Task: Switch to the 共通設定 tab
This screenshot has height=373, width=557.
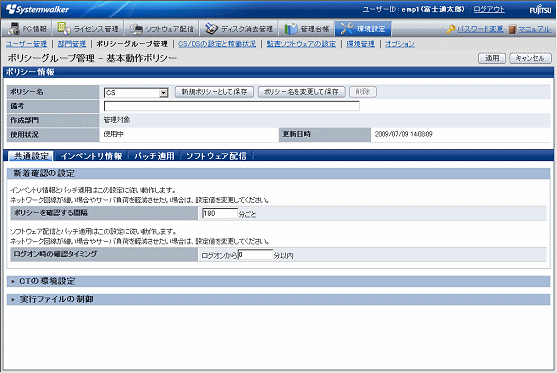Action: [x=31, y=156]
